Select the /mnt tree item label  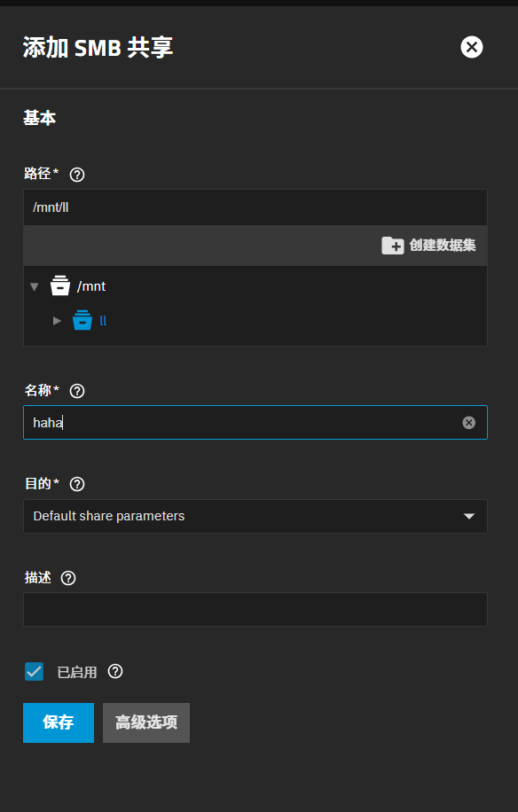pos(91,286)
